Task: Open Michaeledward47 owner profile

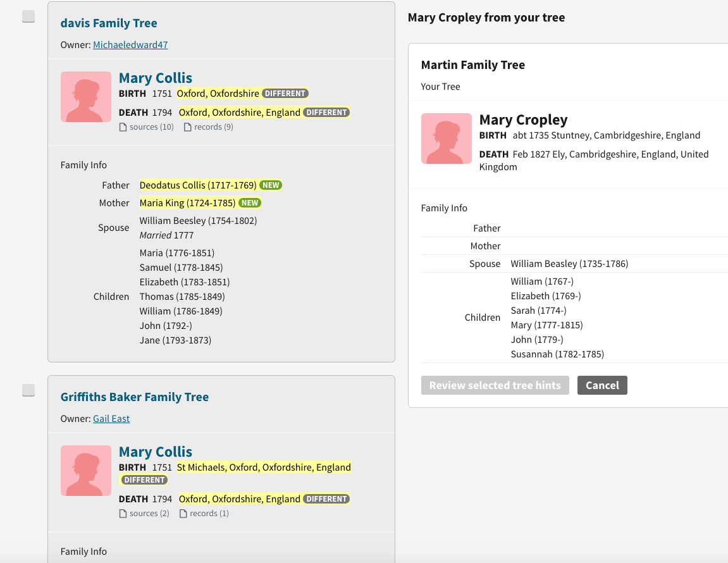Action: [x=130, y=45]
